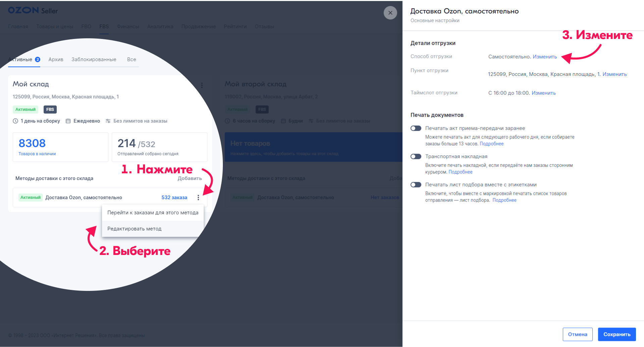The height and width of the screenshot is (347, 644).
Task: Switch to the Архив tab
Action: [x=56, y=59]
